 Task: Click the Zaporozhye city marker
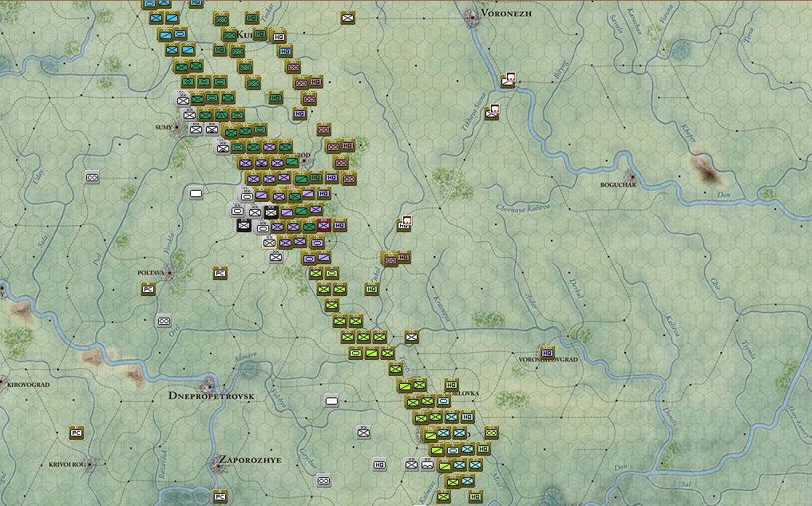click(219, 464)
